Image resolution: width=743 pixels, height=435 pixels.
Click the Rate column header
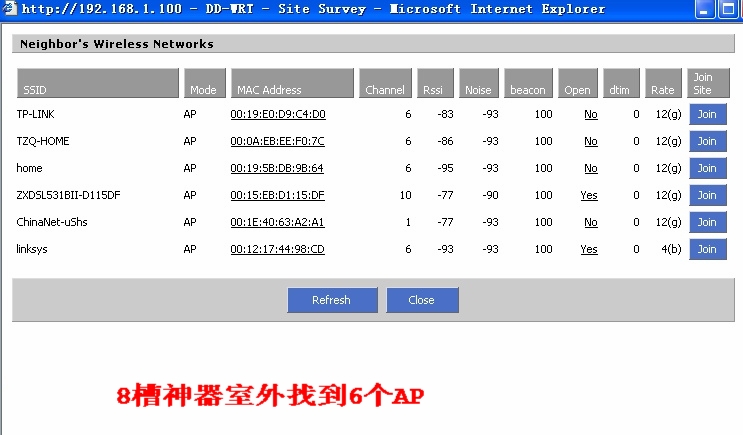tap(663, 83)
